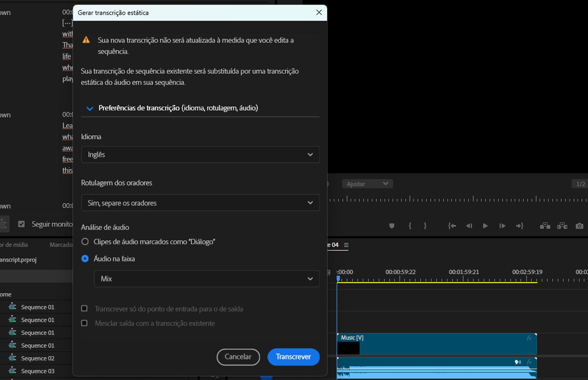Screen dimensions: 588x380
Task: Click the Add Marker icon in the monitor
Action: pyautogui.click(x=391, y=226)
